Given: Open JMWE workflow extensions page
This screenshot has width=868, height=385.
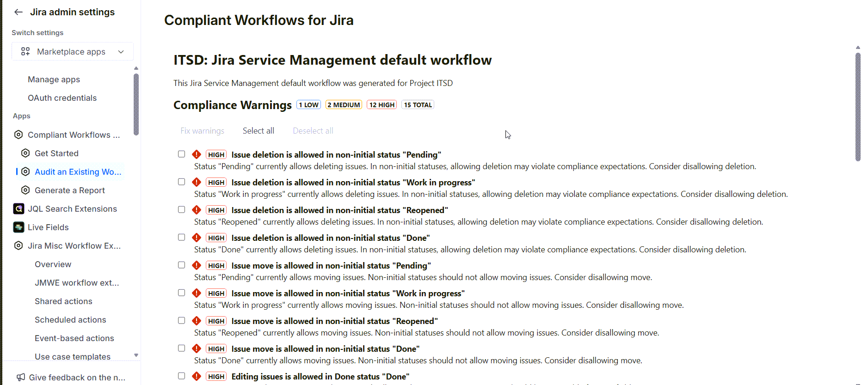Looking at the screenshot, I should [x=77, y=283].
